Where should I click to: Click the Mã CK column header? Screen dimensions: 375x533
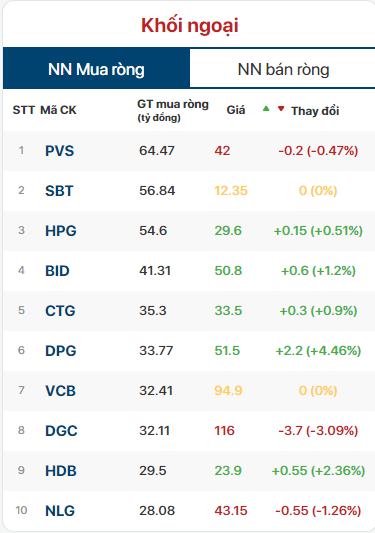point(58,110)
